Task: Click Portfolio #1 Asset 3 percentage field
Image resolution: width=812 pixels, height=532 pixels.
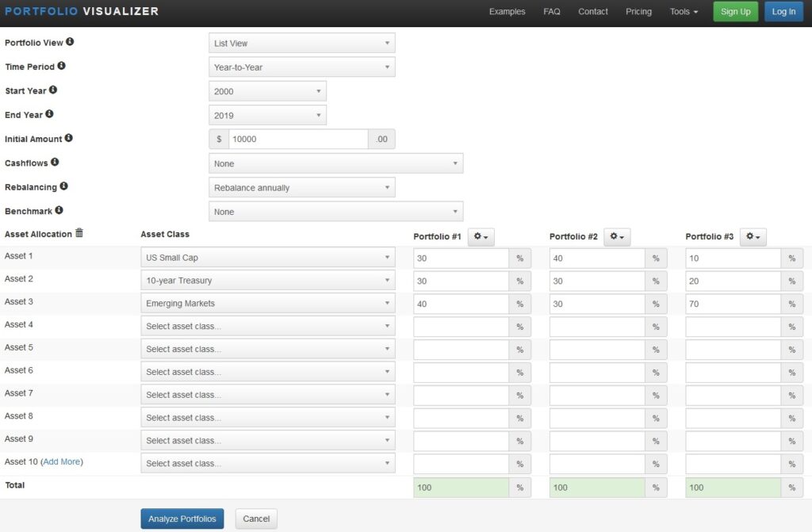Action: (461, 304)
